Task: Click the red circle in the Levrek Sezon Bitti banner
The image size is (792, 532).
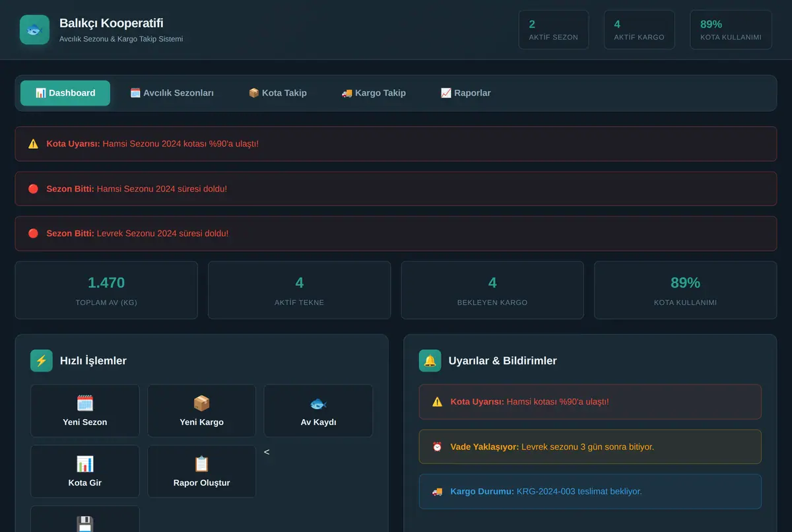Action: pos(33,234)
